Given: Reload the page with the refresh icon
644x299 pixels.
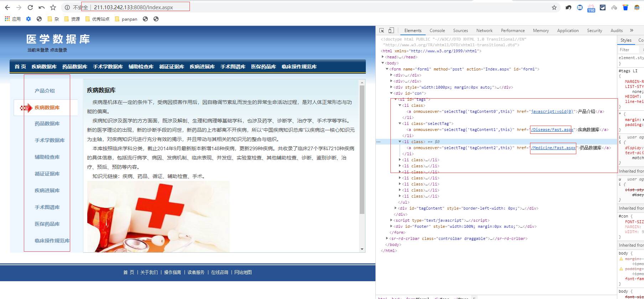Looking at the screenshot, I should click(x=30, y=7).
